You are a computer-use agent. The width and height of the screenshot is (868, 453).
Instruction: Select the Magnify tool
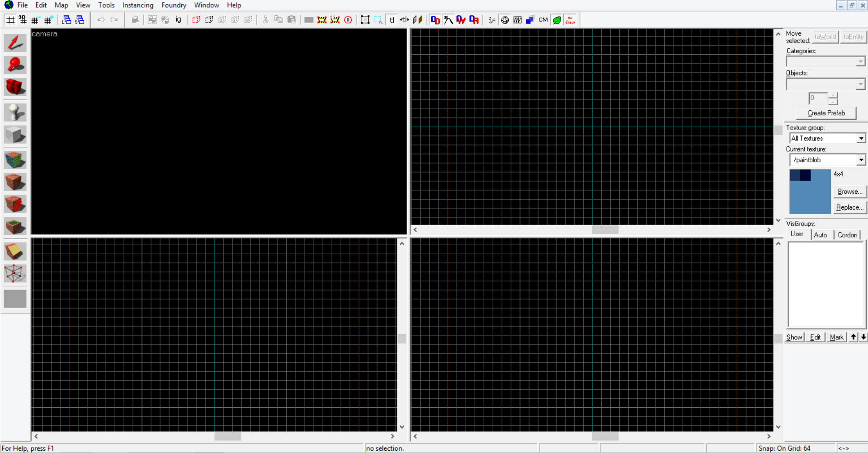15,65
